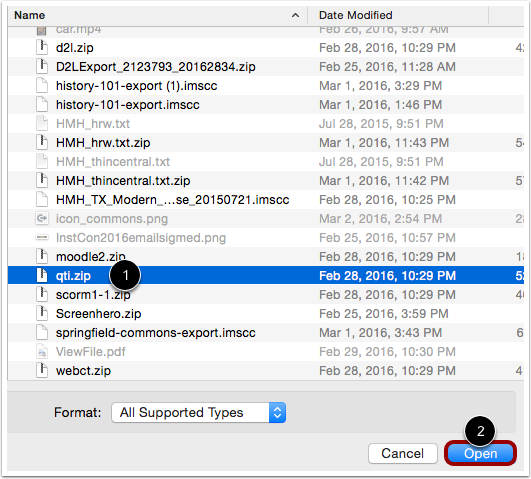Select springfield-commons-export.imscc file name
Screen dimensions: 531x479
click(155, 333)
